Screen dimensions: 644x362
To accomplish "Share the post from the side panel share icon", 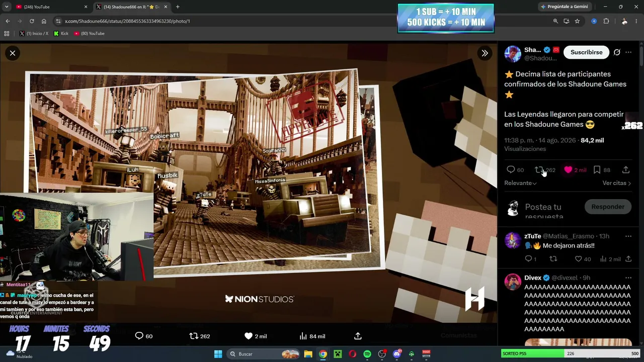I will tap(626, 170).
